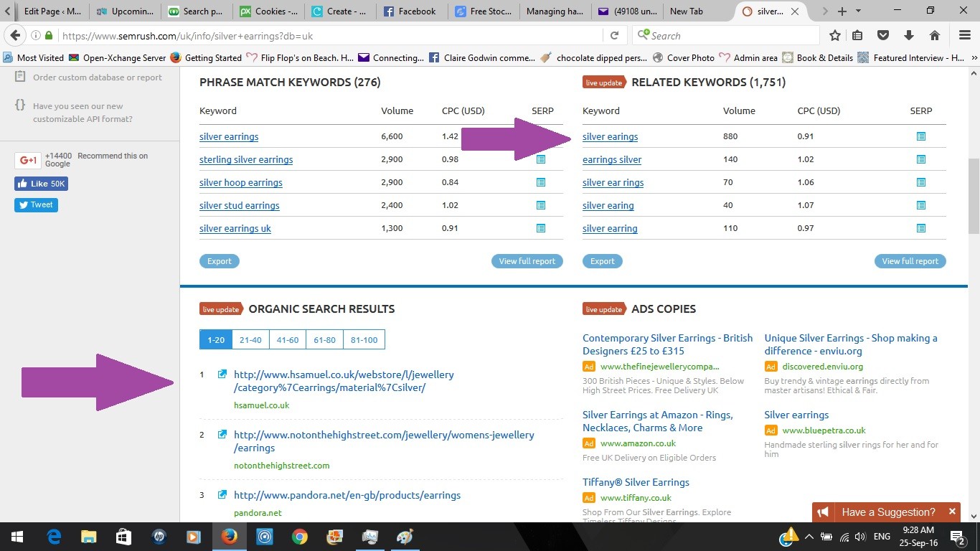Screen dimensions: 980x551
Task: Open Chrome from the taskbar
Action: [299, 536]
